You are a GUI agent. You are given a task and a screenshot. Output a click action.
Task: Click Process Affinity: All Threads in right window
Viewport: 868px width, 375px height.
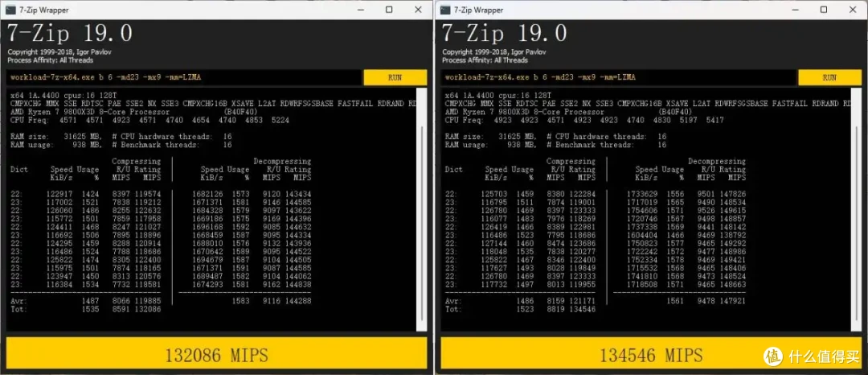click(x=485, y=60)
